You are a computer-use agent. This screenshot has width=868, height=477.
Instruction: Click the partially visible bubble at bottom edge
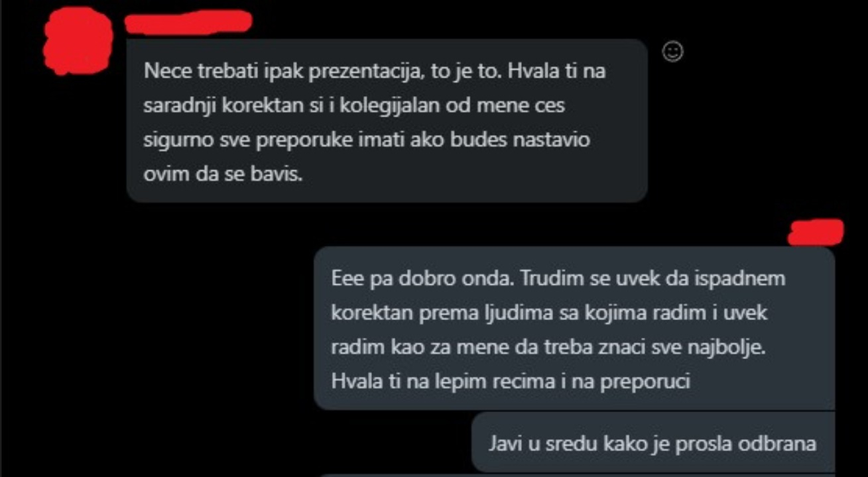coord(577,475)
